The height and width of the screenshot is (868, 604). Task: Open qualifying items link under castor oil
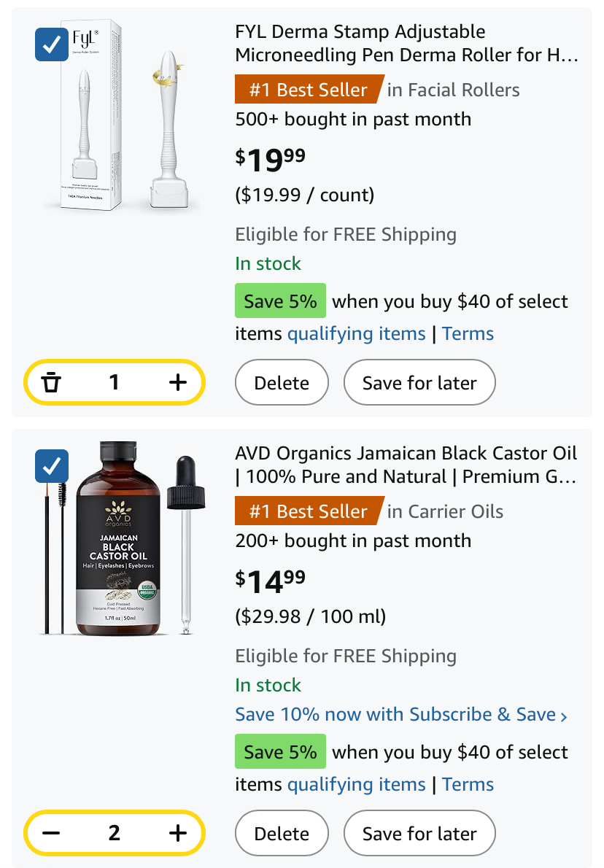tap(357, 784)
